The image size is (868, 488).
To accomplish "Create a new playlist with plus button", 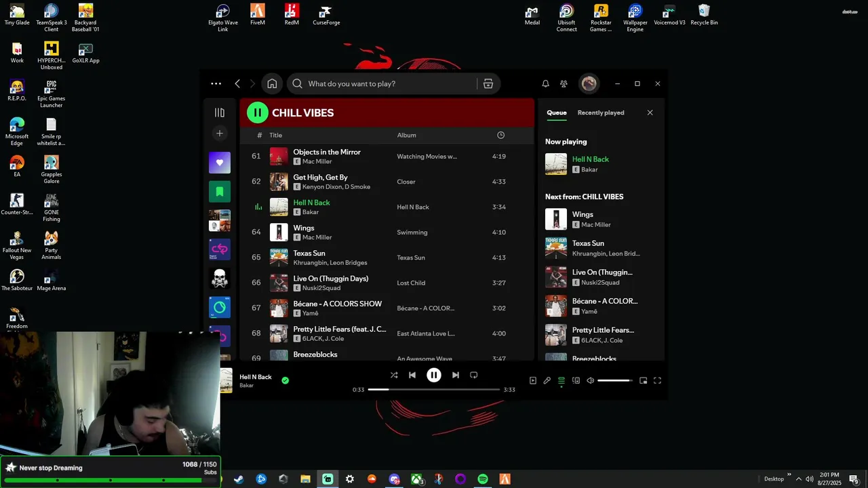I will (x=220, y=134).
